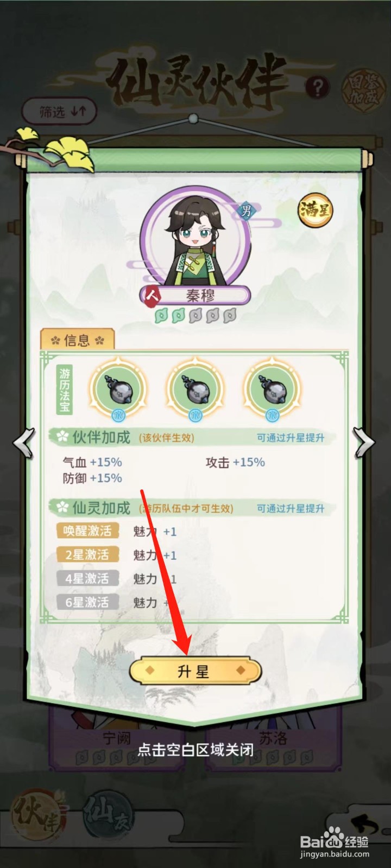Switch to the 信息 tab
Screen dimensions: 391x868
pos(77,340)
